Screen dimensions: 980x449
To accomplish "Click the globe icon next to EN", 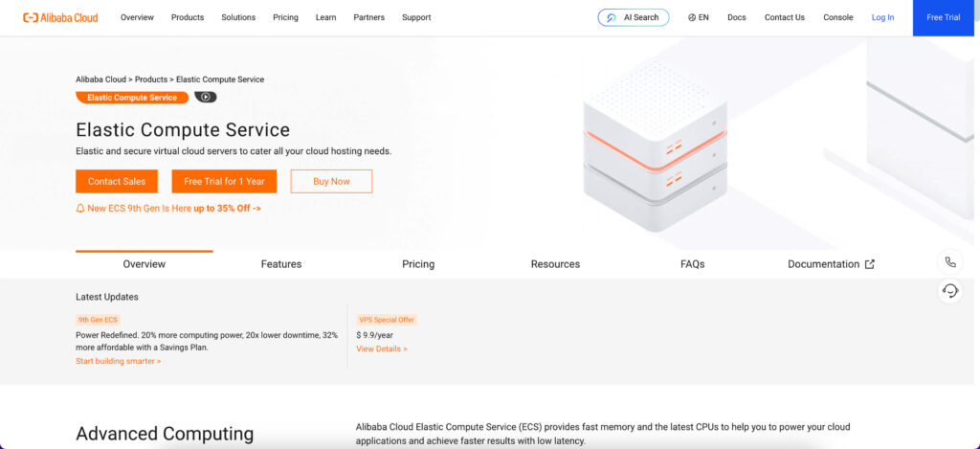I will click(692, 17).
